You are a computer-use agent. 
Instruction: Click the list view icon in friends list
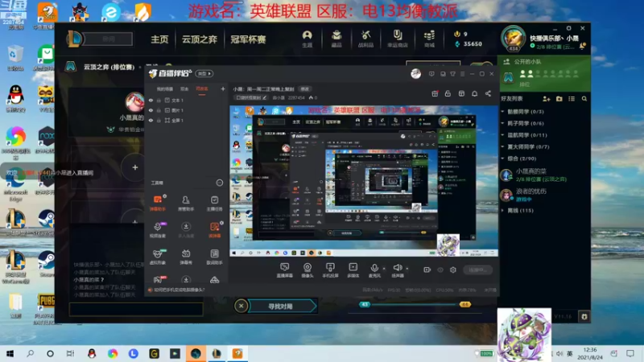572,99
